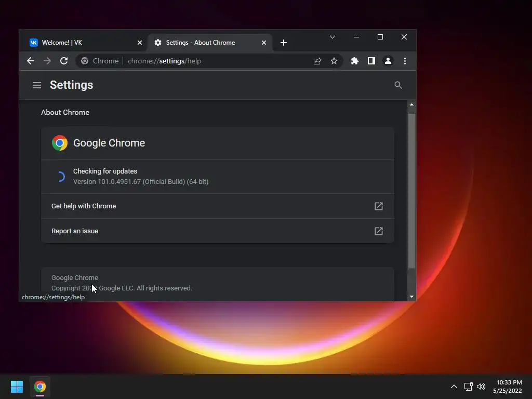Open Report an issue row
Image resolution: width=532 pixels, height=399 pixels.
coord(218,231)
